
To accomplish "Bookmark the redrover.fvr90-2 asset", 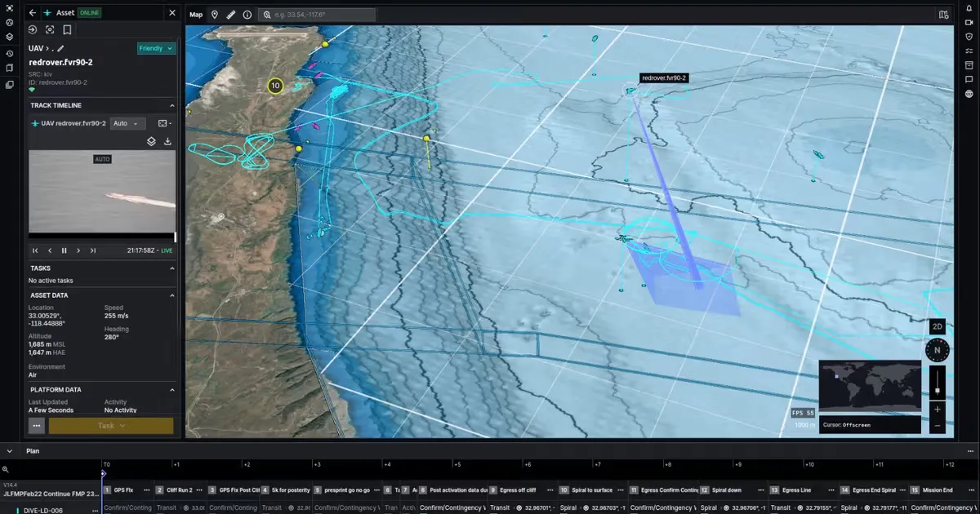I will [67, 30].
